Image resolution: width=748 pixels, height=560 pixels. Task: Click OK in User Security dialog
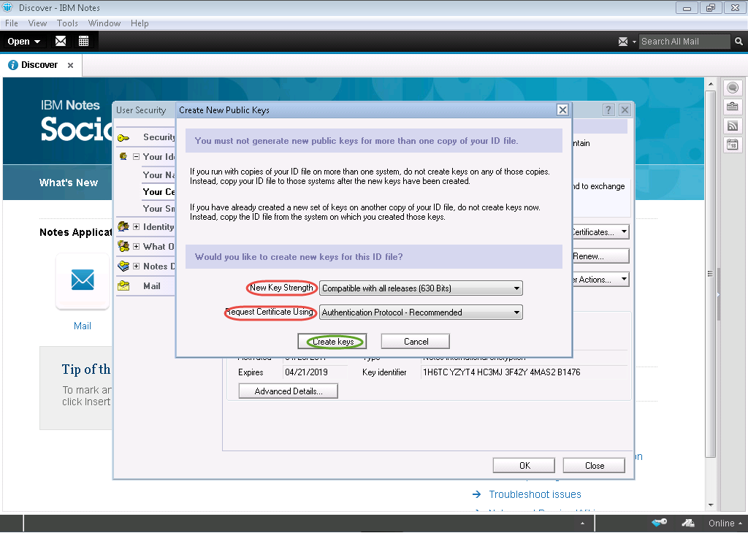[x=524, y=466]
